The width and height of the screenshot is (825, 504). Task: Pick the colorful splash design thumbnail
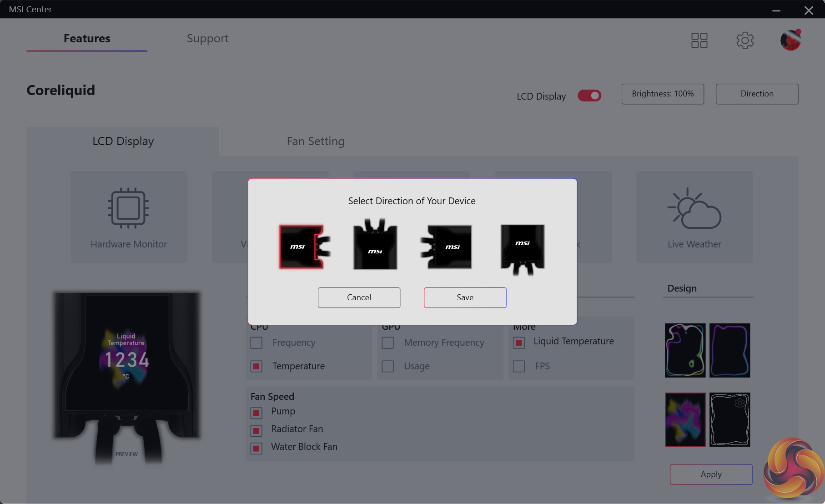(685, 419)
